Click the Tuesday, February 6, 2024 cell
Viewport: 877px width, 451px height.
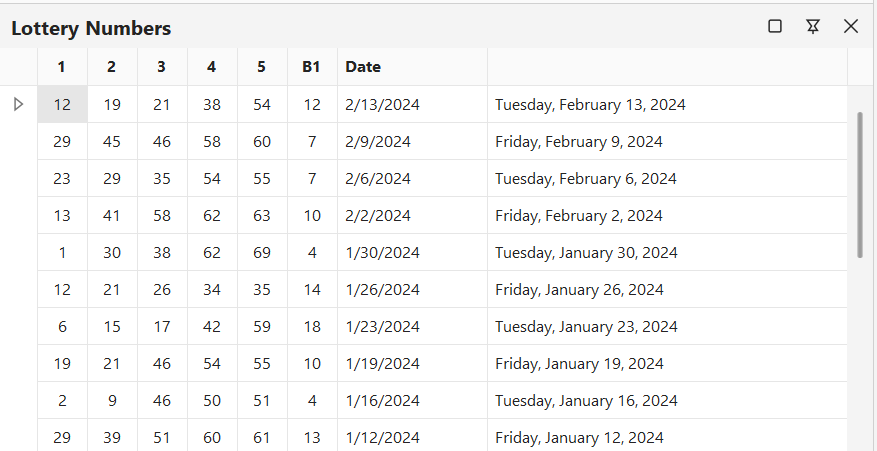pos(586,178)
